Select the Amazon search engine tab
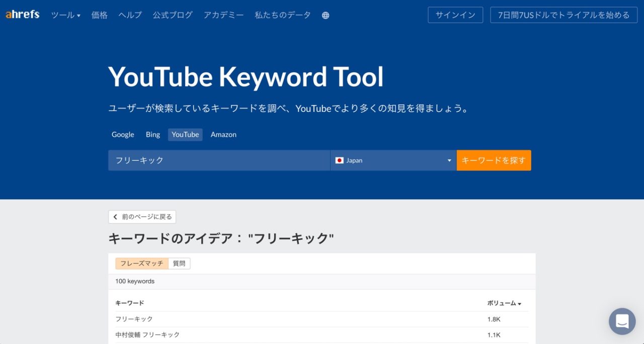Image resolution: width=644 pixels, height=344 pixels. [x=223, y=134]
